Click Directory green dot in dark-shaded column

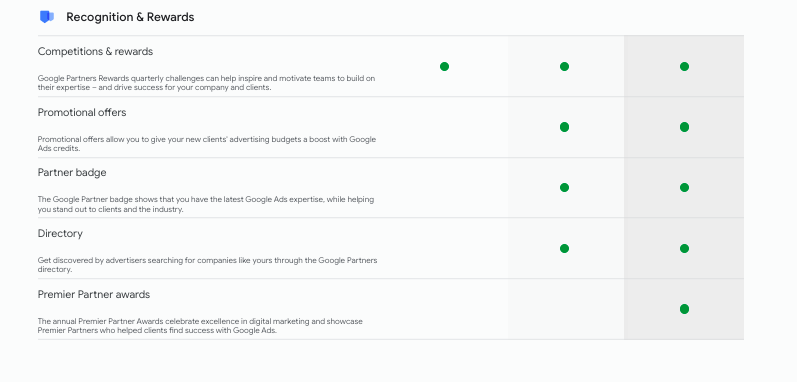[684, 248]
